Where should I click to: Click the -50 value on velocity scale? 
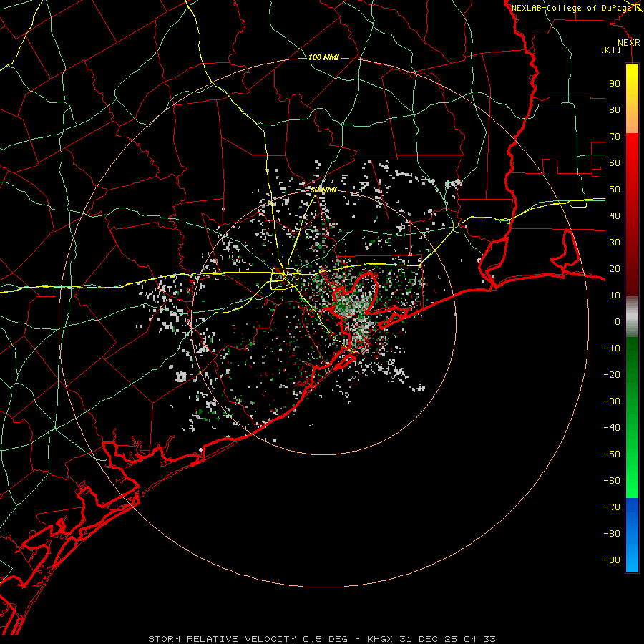pos(612,454)
